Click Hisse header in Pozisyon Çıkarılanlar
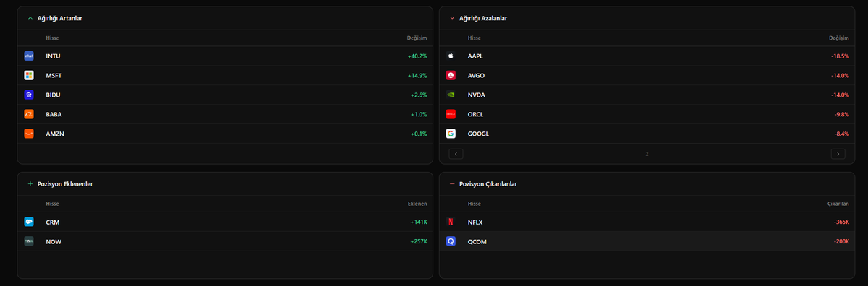This screenshot has height=286, width=868. pyautogui.click(x=475, y=204)
